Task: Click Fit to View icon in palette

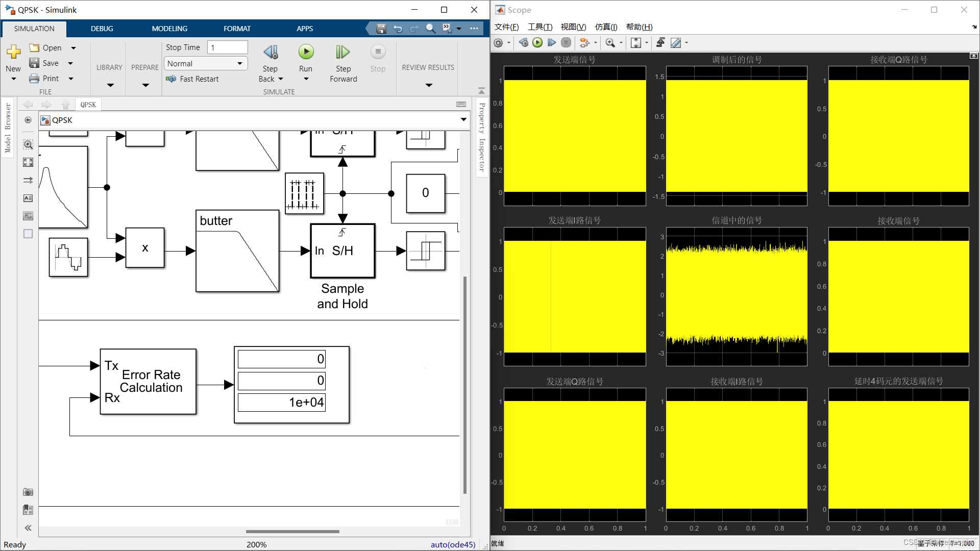Action: tap(28, 162)
